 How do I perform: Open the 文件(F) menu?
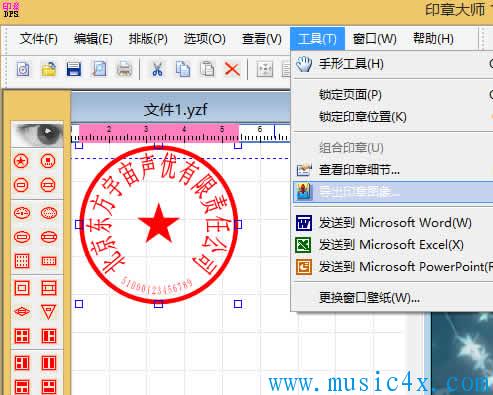point(39,39)
